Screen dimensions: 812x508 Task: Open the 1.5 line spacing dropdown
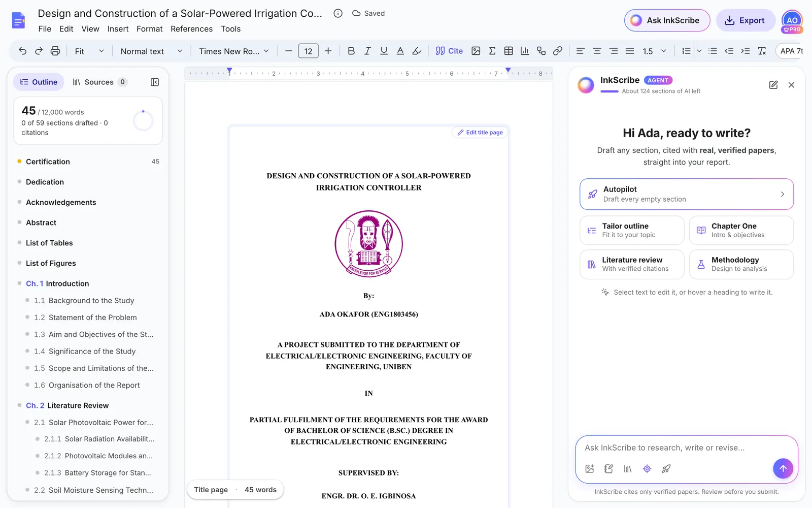click(x=654, y=51)
